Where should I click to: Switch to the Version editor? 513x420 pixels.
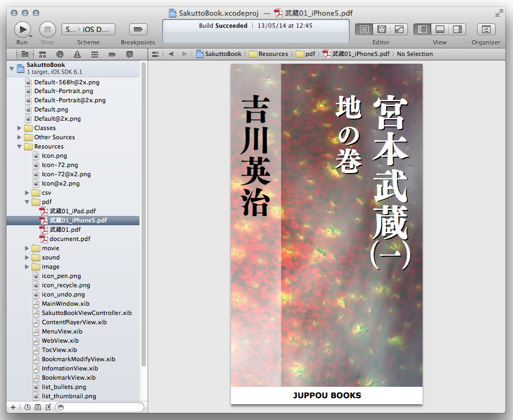pos(399,29)
